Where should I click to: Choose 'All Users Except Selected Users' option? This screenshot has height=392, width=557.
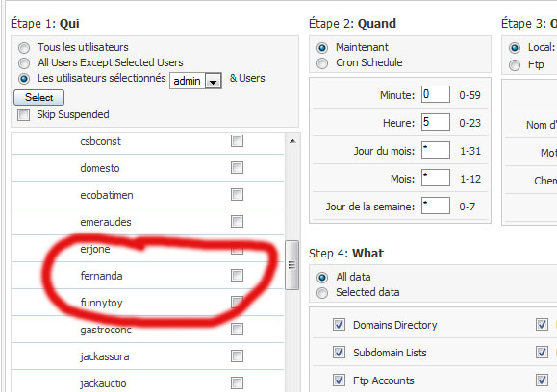click(24, 63)
